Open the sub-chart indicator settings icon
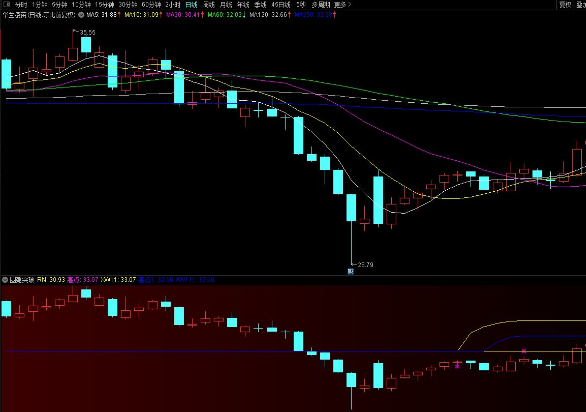The width and height of the screenshot is (586, 412). pyautogui.click(x=5, y=280)
